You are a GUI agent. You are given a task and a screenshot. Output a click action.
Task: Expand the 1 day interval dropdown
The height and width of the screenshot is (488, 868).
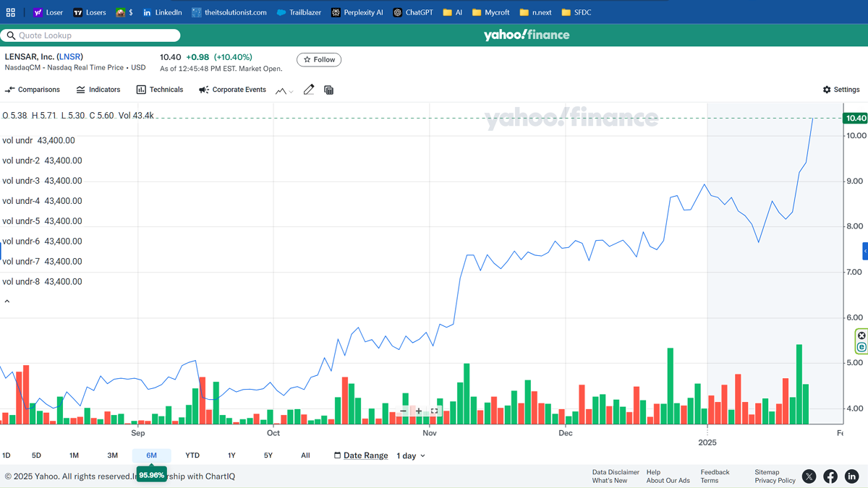(x=411, y=455)
